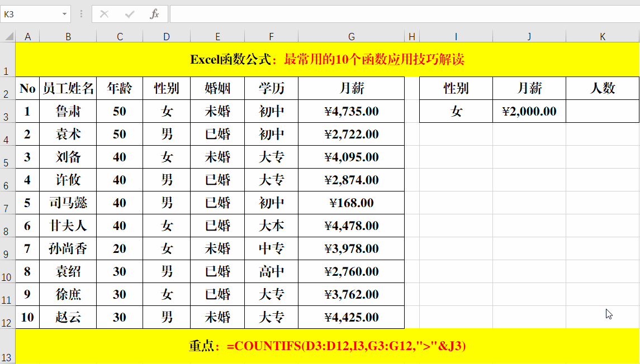Click the 员工姓名 header cell

[68, 88]
